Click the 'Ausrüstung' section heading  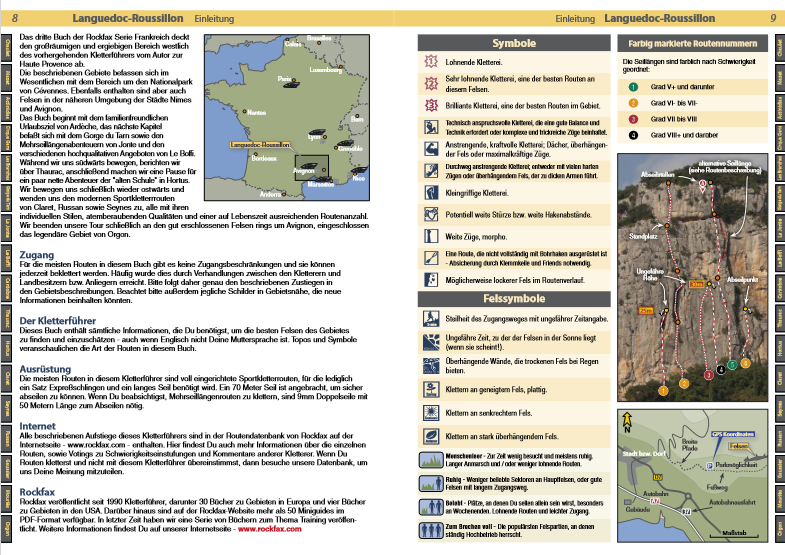pos(45,369)
